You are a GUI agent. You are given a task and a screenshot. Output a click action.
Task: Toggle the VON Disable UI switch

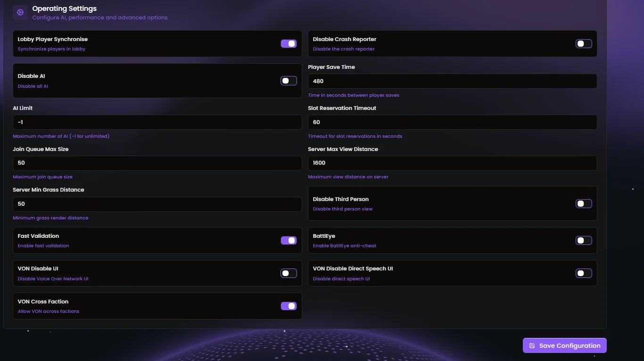[x=288, y=273]
